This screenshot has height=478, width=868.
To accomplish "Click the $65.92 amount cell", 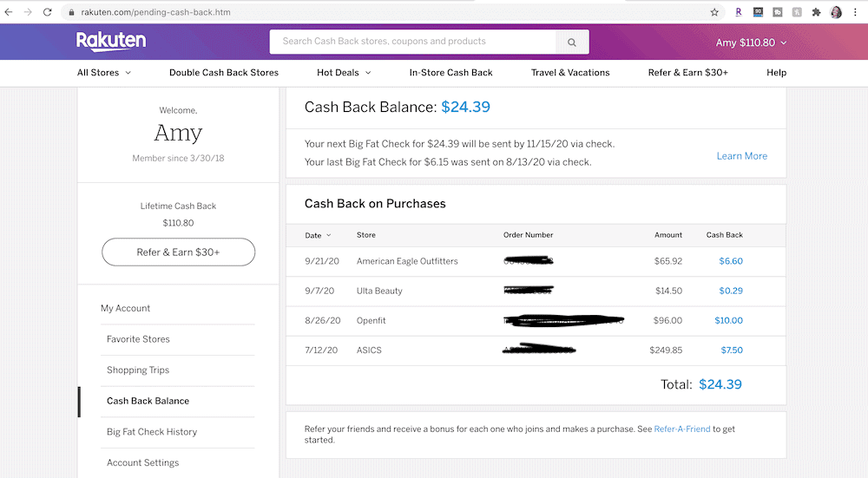I will click(x=668, y=261).
